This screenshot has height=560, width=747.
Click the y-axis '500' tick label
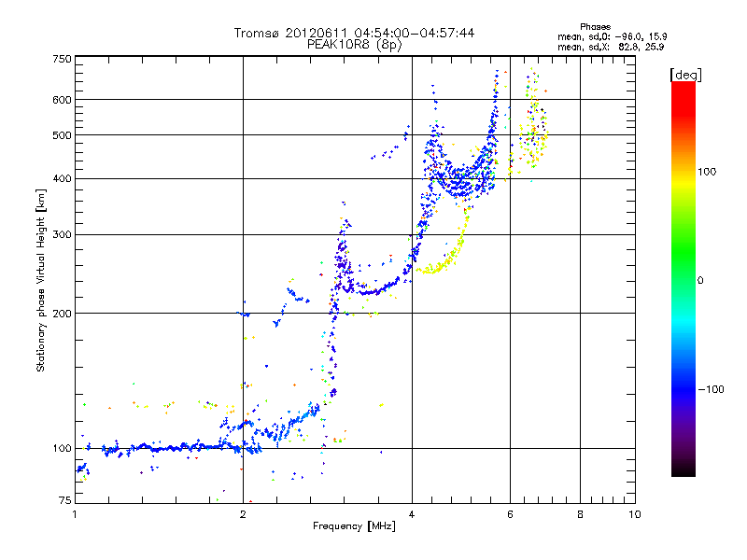(x=63, y=134)
